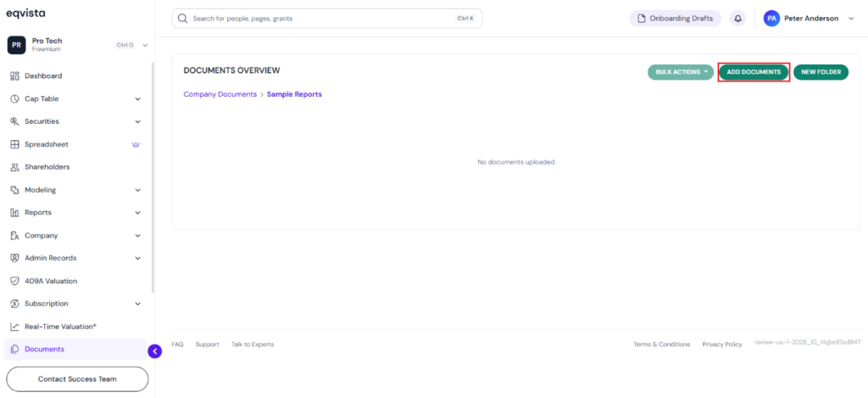The image size is (868, 398).
Task: Expand the Reports submenu chevron
Action: click(x=138, y=212)
